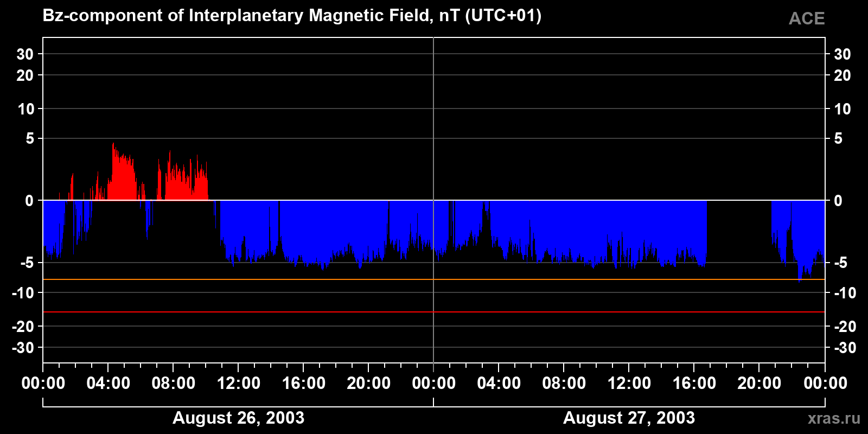Click the 08:00 time label for August 27
The image size is (868, 434).
coord(564,383)
